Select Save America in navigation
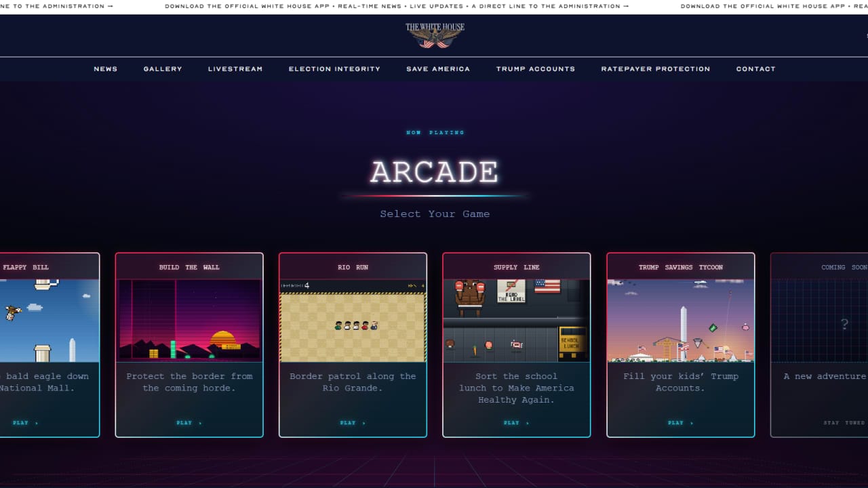 pyautogui.click(x=438, y=69)
